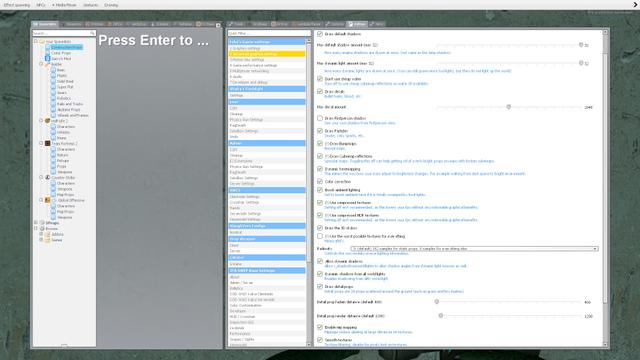Open the Radiosity dropdown
The width and height of the screenshot is (640, 360).
(x=475, y=249)
